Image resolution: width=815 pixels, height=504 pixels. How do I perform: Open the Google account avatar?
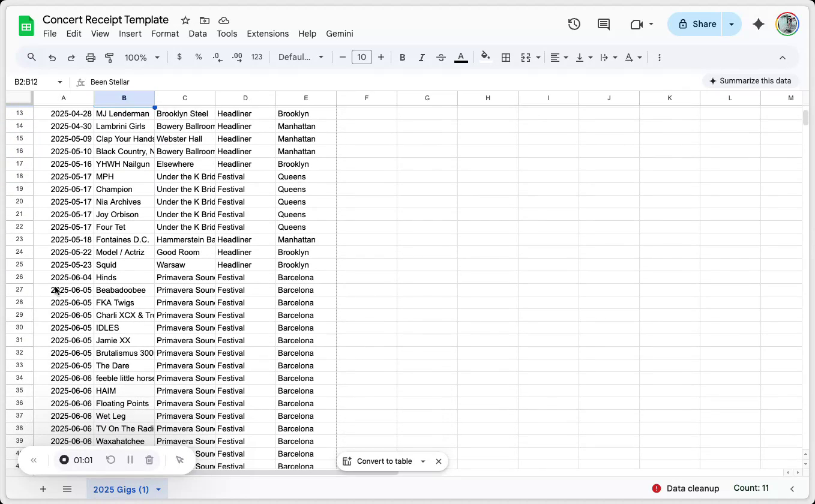pos(787,24)
